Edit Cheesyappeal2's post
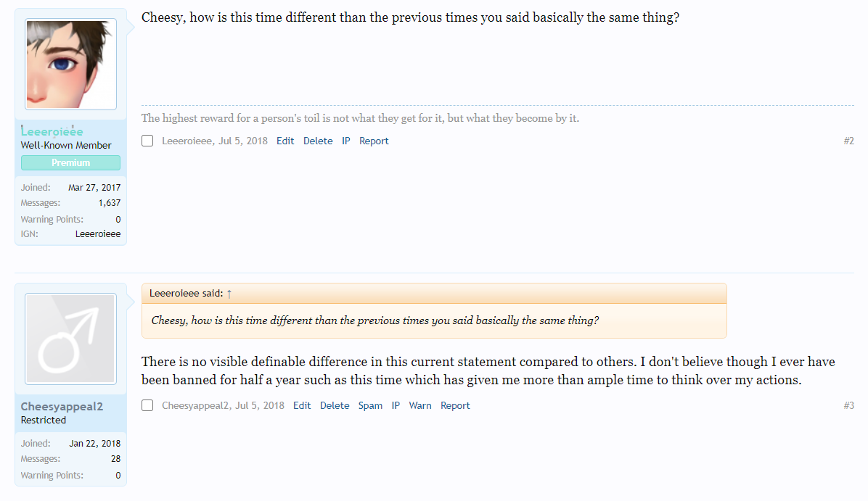Viewport: 868px width, 501px height. pyautogui.click(x=302, y=406)
